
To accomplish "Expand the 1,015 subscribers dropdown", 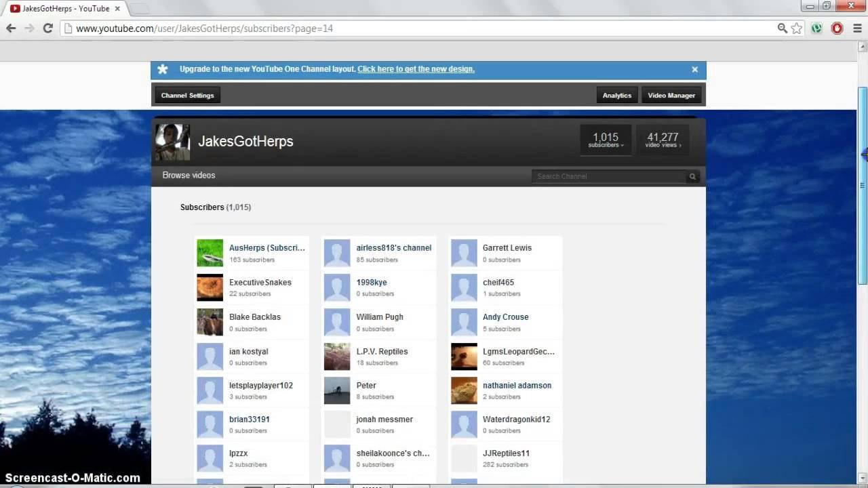I will pos(606,140).
